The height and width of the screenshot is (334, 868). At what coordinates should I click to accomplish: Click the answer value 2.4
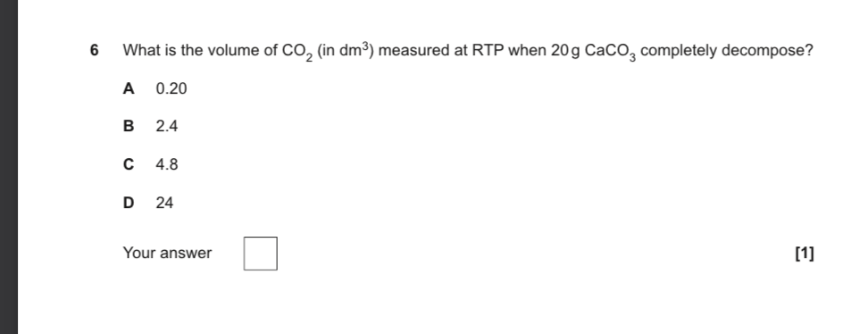tap(167, 126)
